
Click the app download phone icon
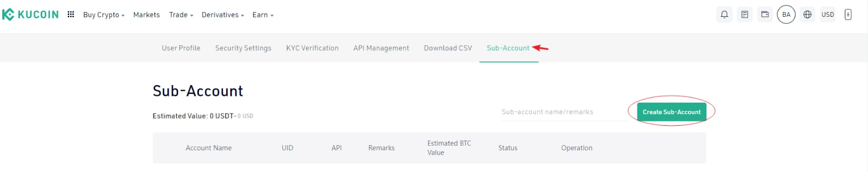click(x=848, y=14)
